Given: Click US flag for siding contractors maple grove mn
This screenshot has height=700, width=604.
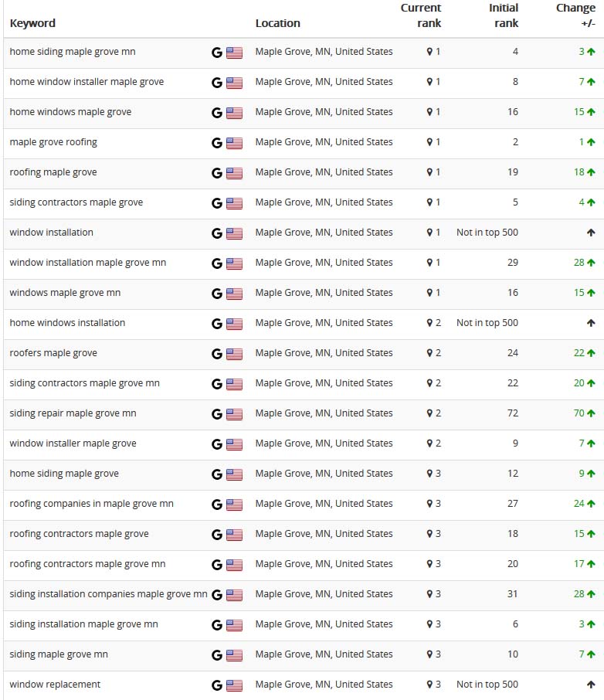Looking at the screenshot, I should (x=234, y=384).
